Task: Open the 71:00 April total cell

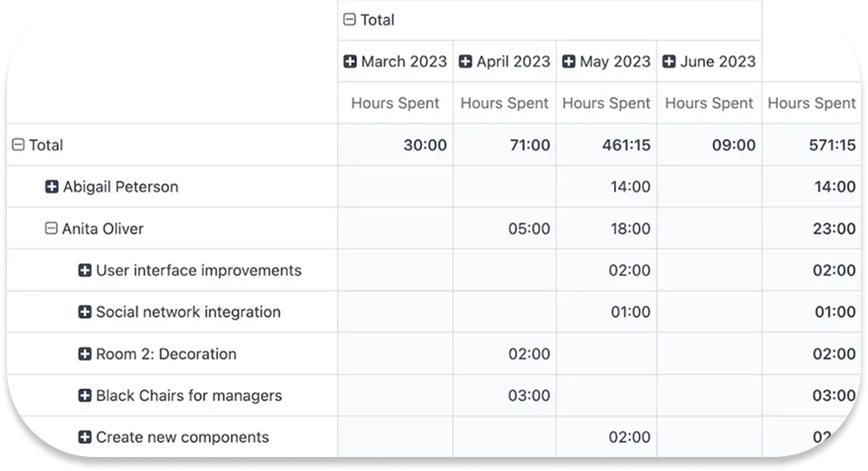Action: point(528,145)
